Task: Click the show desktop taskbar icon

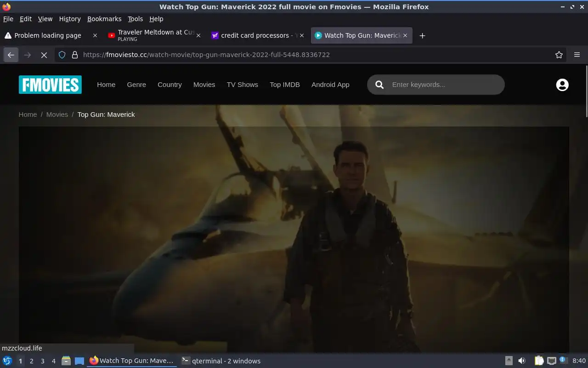Action: [79, 361]
